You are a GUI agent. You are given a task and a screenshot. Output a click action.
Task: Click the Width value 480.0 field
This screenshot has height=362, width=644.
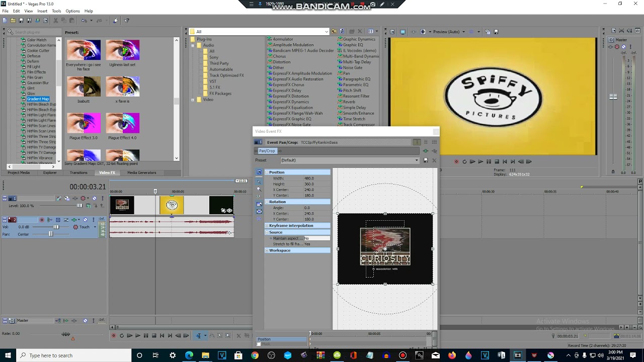[x=317, y=178]
